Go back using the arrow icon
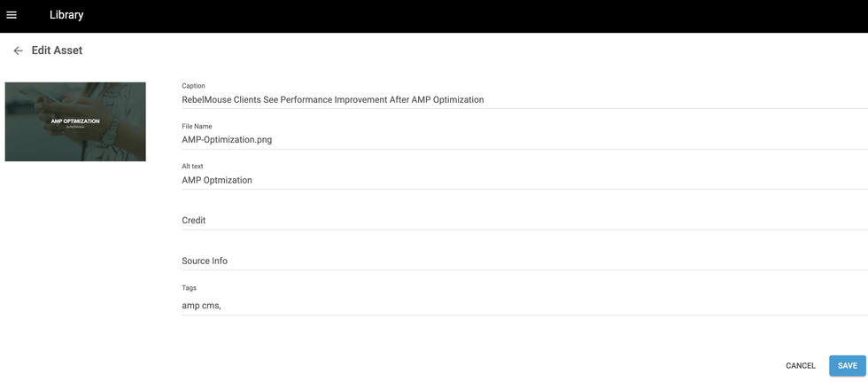This screenshot has height=382, width=868. tap(18, 51)
